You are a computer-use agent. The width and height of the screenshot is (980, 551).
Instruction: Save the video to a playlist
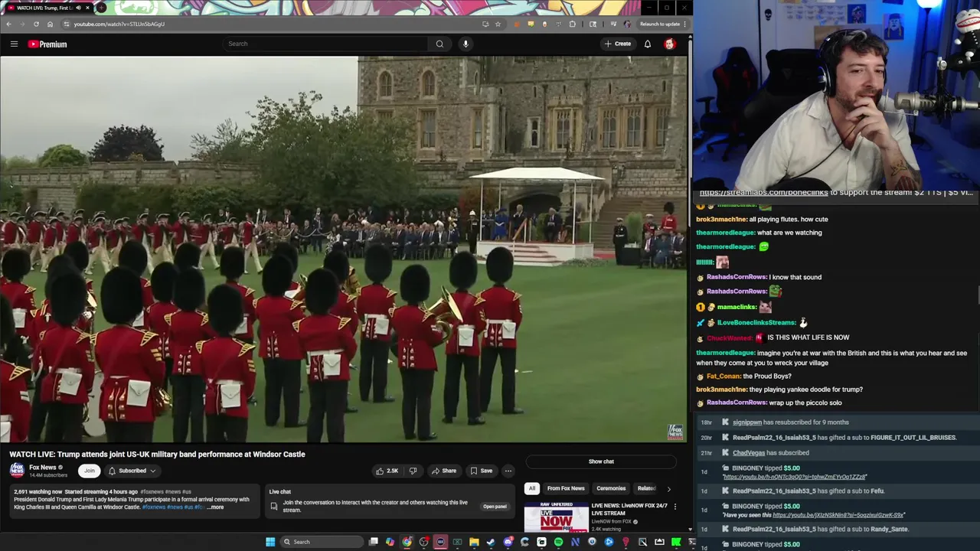(481, 471)
